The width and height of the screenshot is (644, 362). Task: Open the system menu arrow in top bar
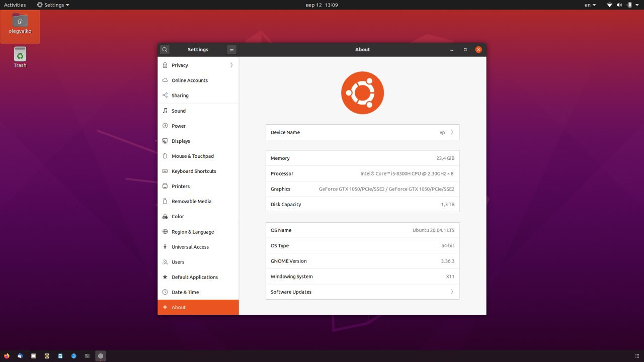tap(637, 5)
